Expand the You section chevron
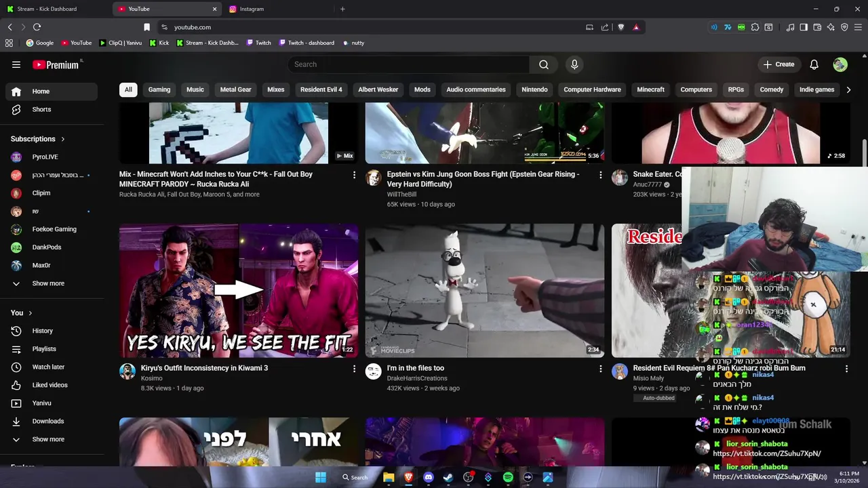Image resolution: width=868 pixels, height=488 pixels. tap(31, 313)
